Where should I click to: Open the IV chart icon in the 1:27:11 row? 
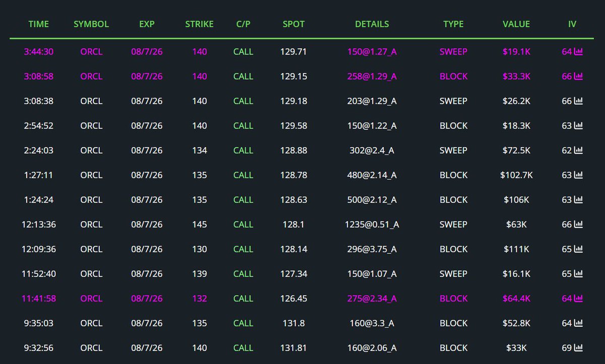[x=578, y=175]
